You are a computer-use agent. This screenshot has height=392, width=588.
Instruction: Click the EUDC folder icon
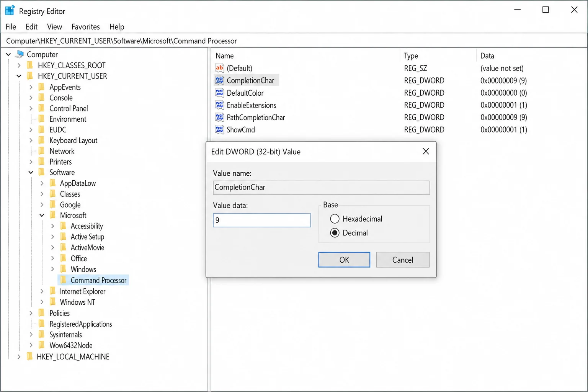click(41, 130)
